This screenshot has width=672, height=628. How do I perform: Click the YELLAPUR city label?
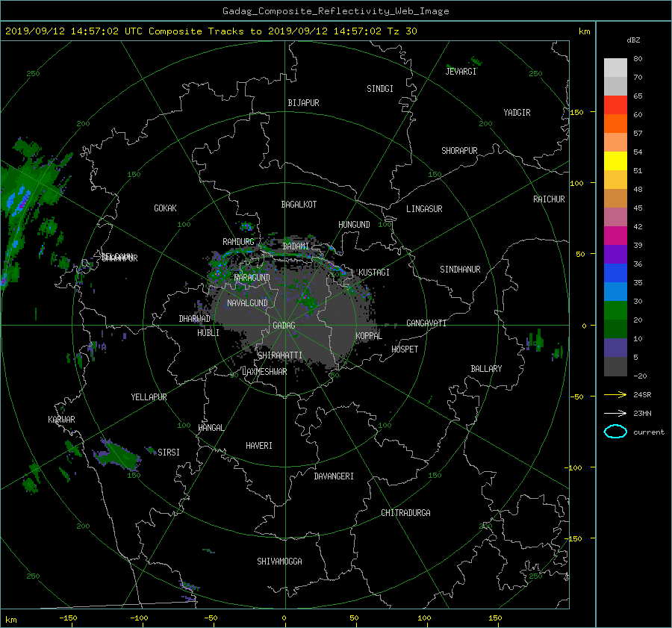coord(149,397)
